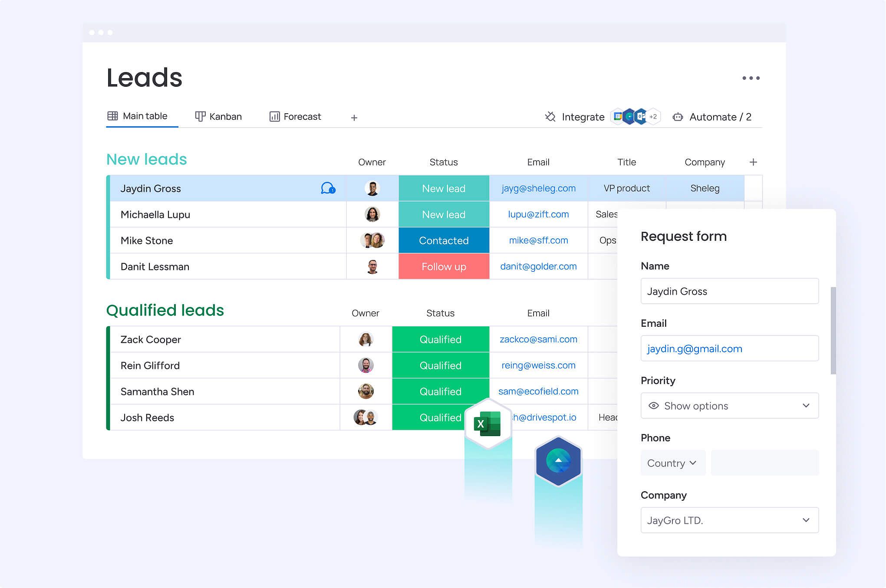
Task: Switch to the Kanban tab
Action: click(218, 116)
